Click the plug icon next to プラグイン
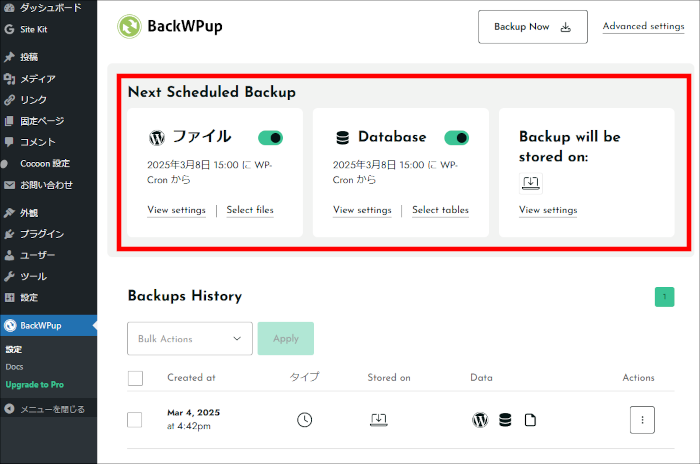The width and height of the screenshot is (700, 464). tap(9, 234)
